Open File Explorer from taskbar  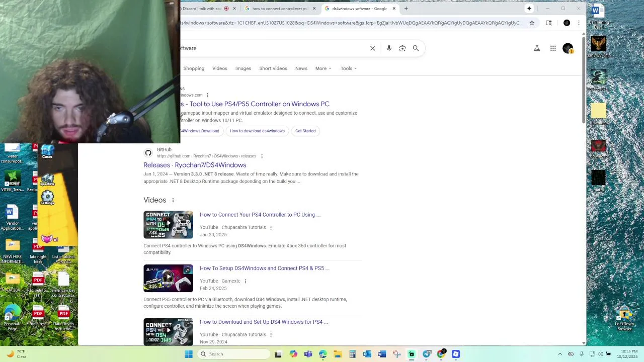(x=338, y=354)
